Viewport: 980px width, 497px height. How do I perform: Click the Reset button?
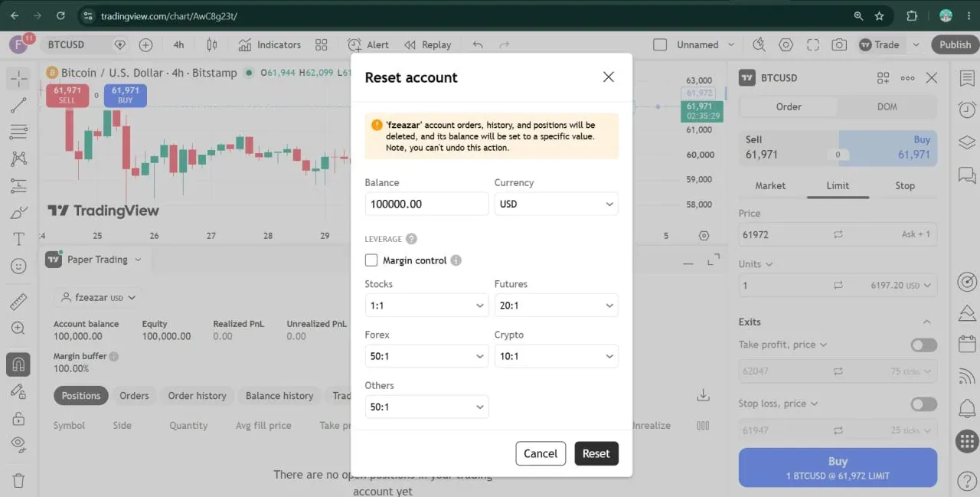tap(596, 453)
